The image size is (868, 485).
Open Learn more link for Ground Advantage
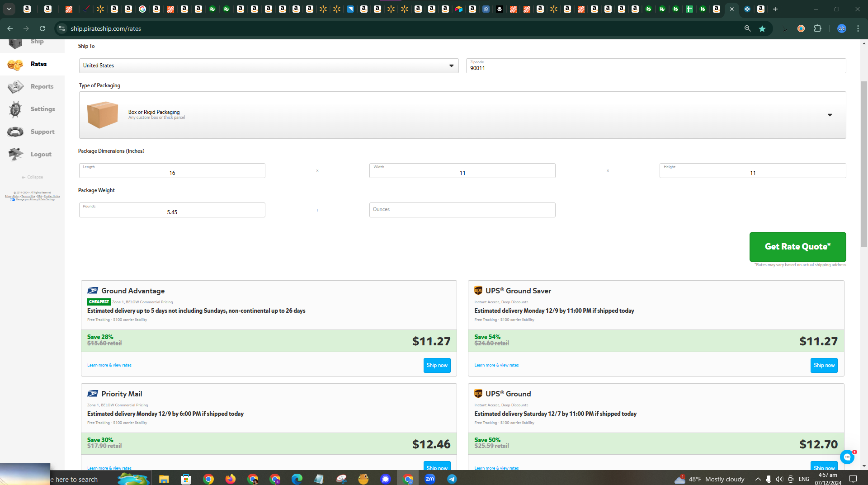(x=109, y=365)
